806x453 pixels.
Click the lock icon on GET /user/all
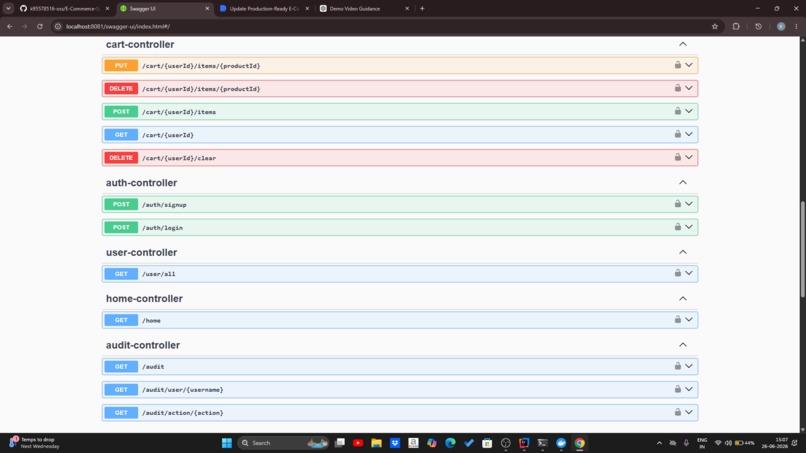coord(677,273)
